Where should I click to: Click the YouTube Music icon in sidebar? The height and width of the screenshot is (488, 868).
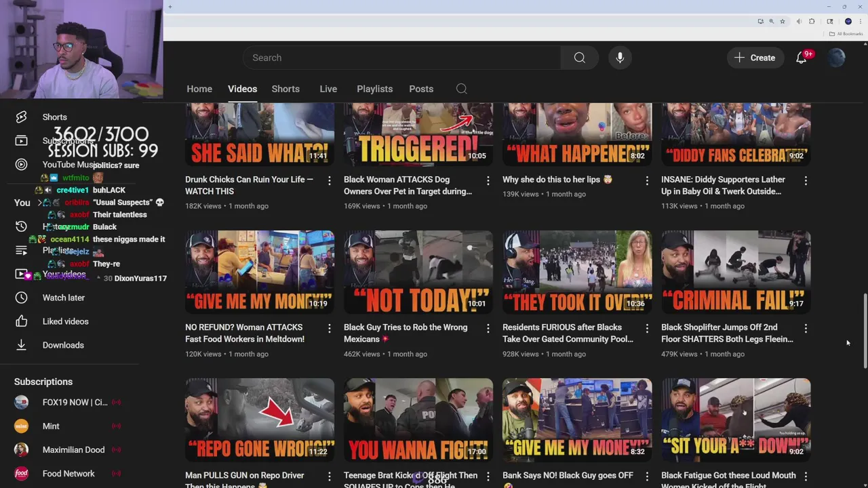point(21,165)
